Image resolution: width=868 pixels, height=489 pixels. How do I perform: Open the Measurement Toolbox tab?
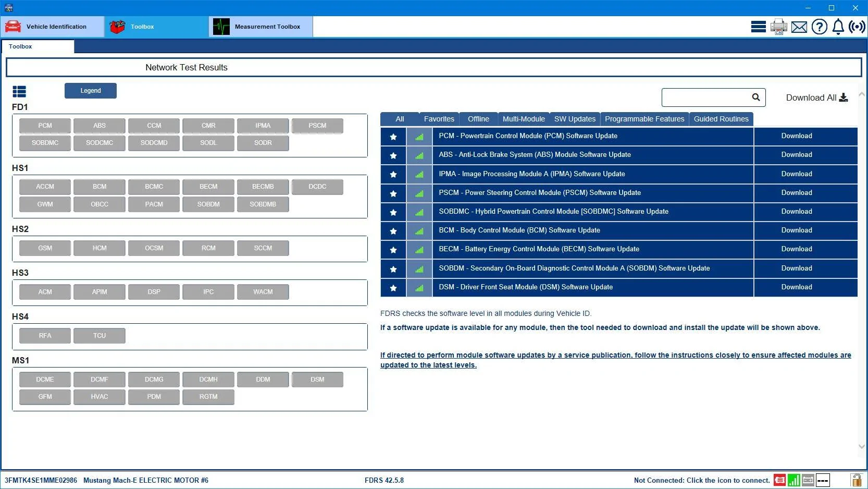point(261,27)
